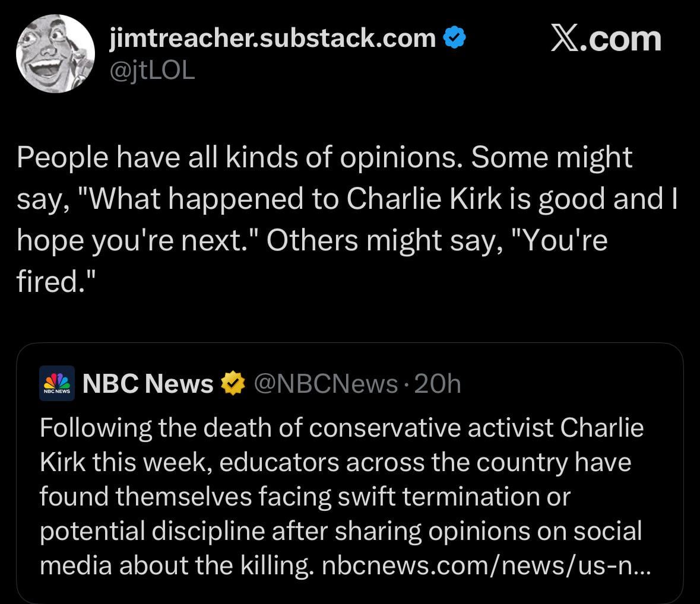Click the 20h timestamp on quoted post
The height and width of the screenshot is (604, 700).
pyautogui.click(x=438, y=384)
